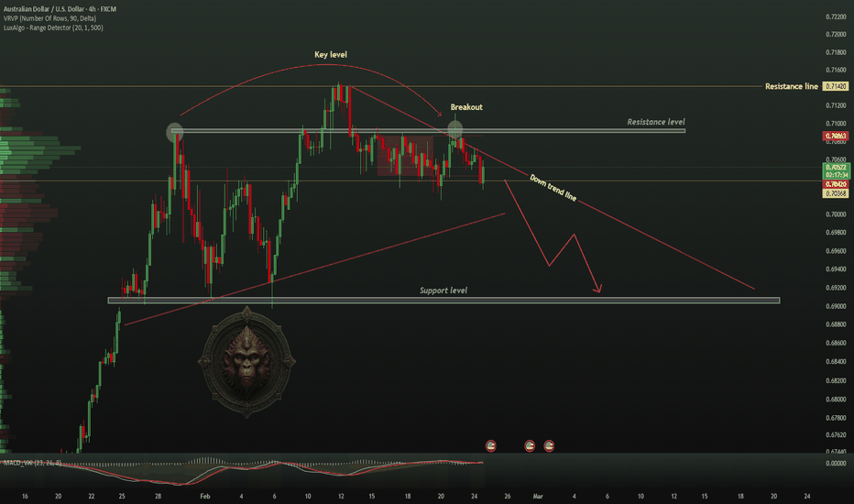Select the Breakout circle marker
The width and height of the screenshot is (854, 504).
pyautogui.click(x=455, y=130)
